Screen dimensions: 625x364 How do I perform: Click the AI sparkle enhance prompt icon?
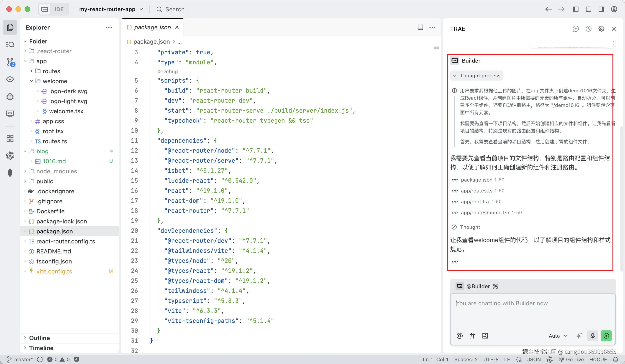pos(579,336)
